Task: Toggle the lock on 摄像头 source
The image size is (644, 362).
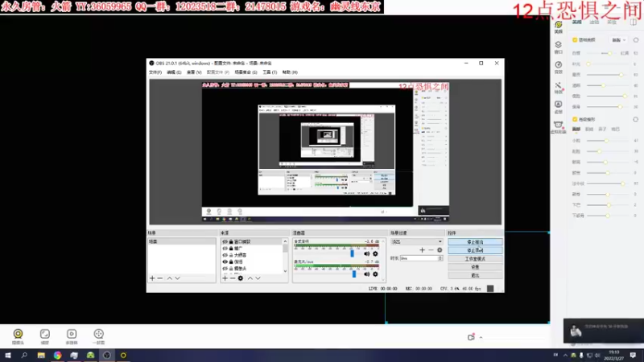Action: [231, 269]
